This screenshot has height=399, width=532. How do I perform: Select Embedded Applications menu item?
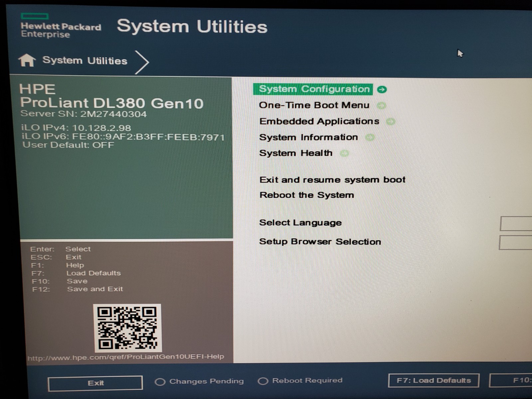click(319, 121)
